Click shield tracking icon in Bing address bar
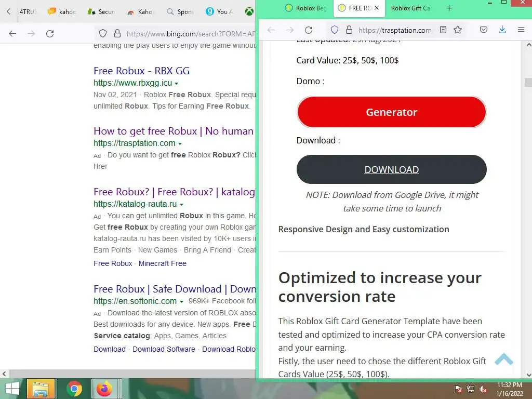532x399 pixels. (103, 34)
